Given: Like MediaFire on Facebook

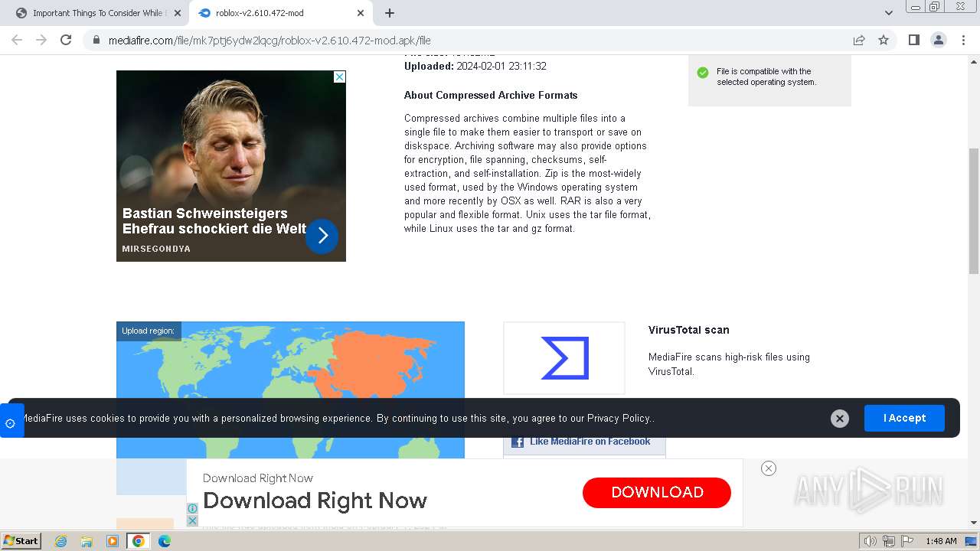Looking at the screenshot, I should (x=584, y=442).
